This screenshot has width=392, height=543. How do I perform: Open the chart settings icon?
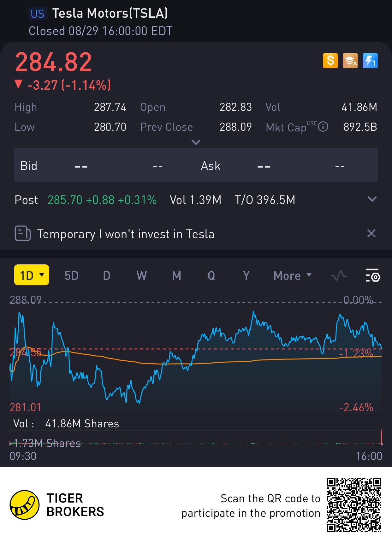click(x=373, y=275)
